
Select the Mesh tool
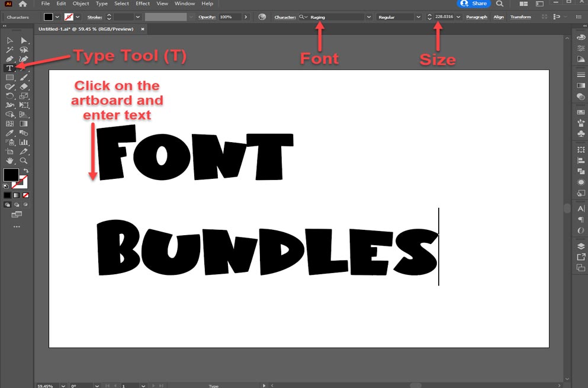[9, 124]
